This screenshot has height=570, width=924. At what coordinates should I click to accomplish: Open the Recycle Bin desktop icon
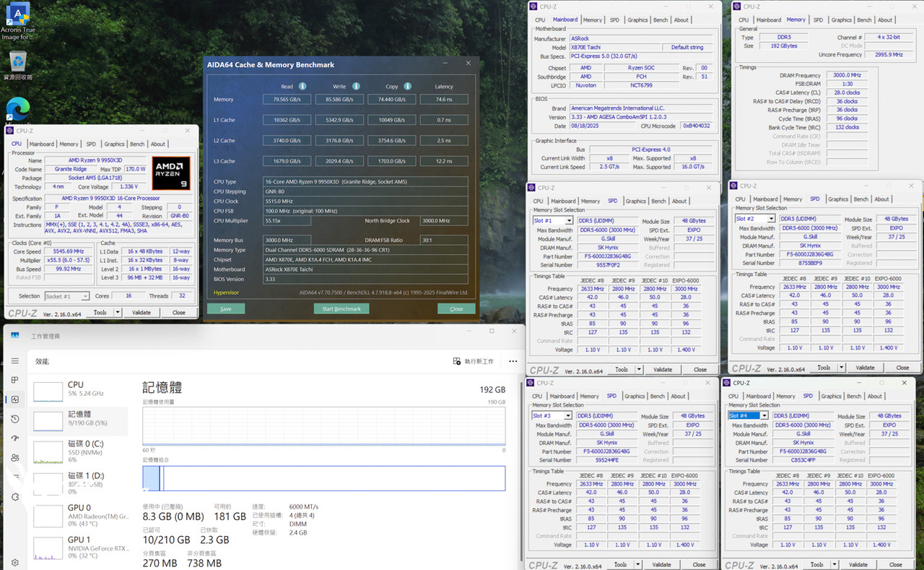click(17, 65)
